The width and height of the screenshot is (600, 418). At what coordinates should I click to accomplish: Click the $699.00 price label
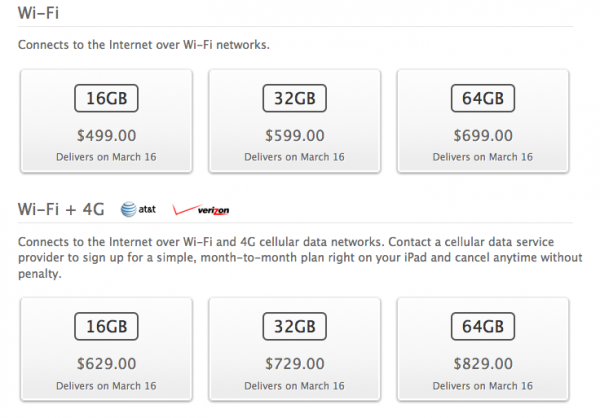point(482,133)
